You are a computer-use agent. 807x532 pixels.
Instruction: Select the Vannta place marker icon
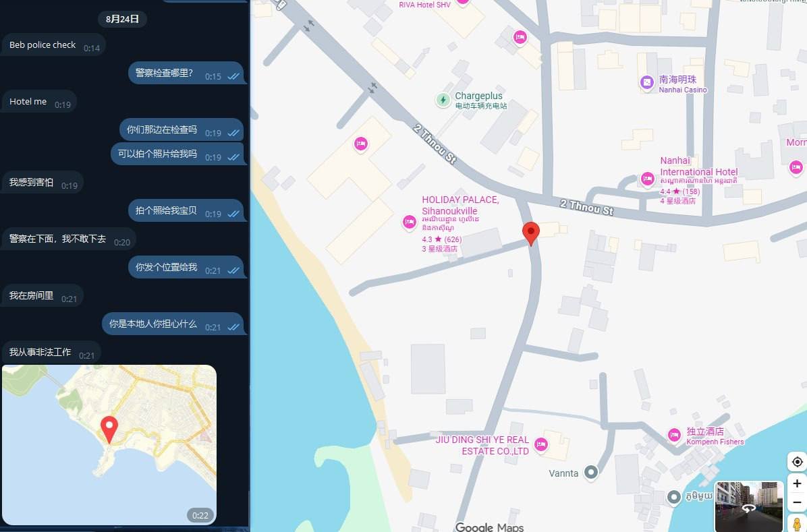[591, 472]
